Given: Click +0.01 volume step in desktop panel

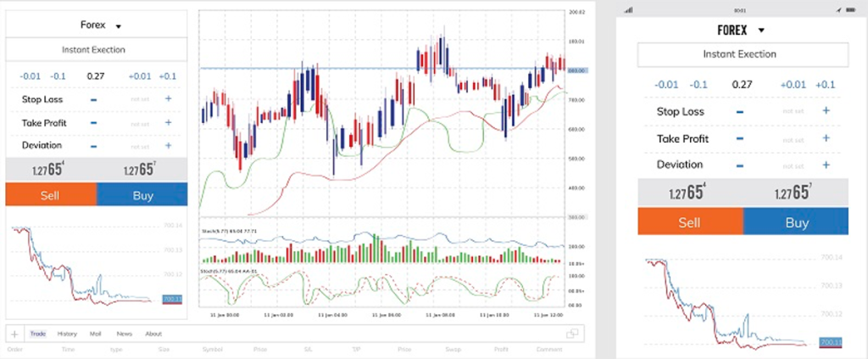Looking at the screenshot, I should pyautogui.click(x=140, y=76).
